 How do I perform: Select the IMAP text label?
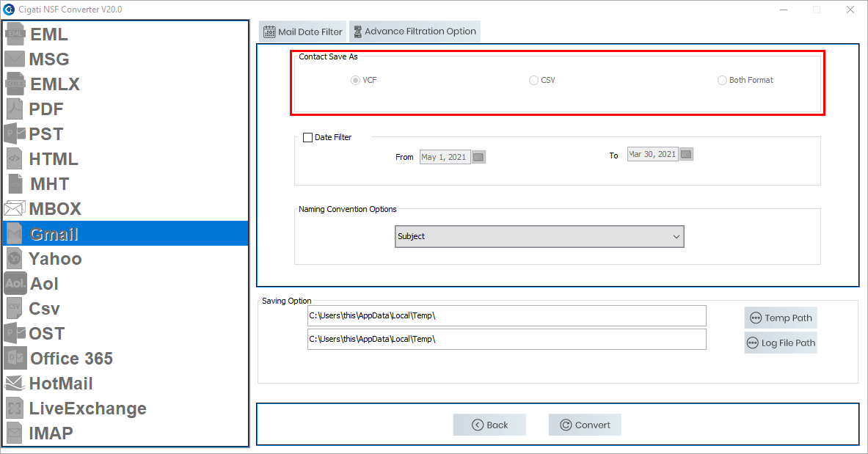click(x=51, y=433)
